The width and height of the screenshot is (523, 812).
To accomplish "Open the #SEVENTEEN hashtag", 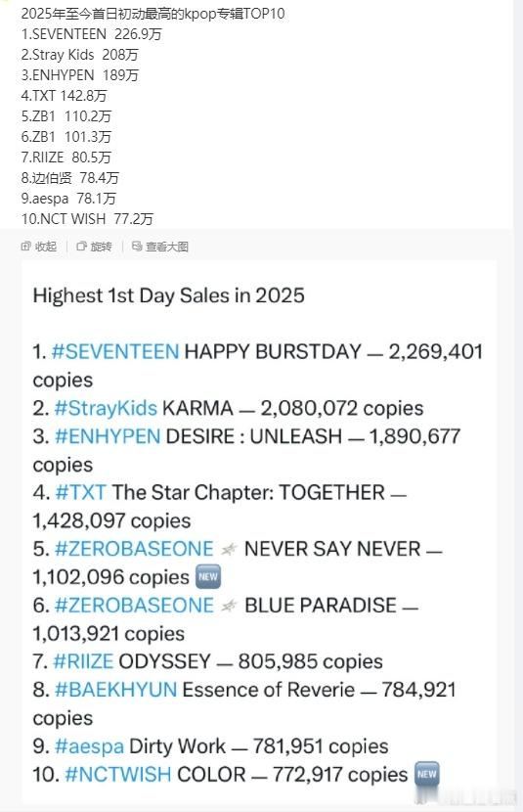I will click(115, 351).
